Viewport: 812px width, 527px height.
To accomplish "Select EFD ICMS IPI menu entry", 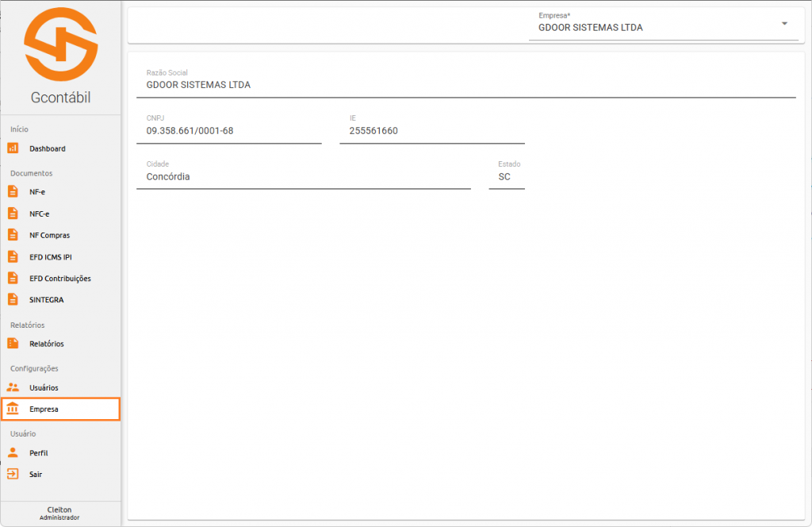I will [60, 257].
